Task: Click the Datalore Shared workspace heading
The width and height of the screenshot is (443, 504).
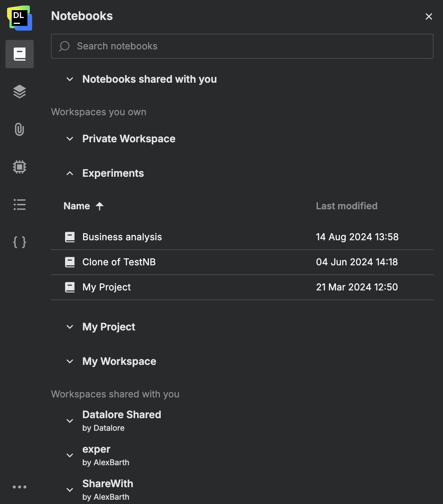Action: coord(122,415)
